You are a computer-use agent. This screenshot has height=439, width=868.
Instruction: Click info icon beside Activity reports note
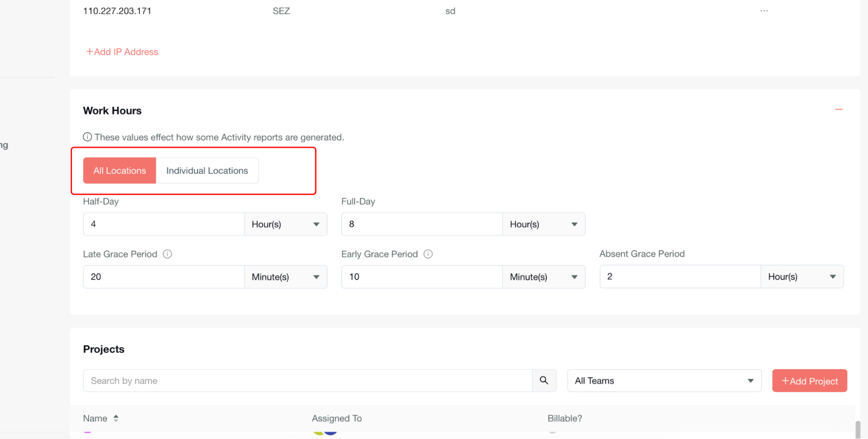pos(87,137)
